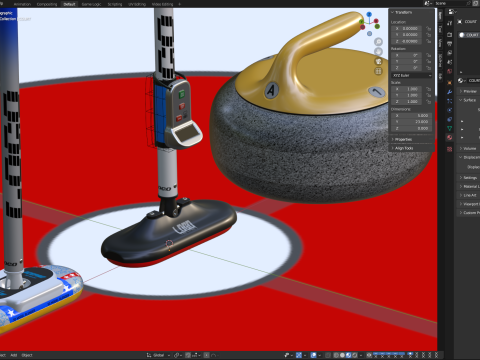The height and width of the screenshot is (360, 480).
Task: Click the viewport pan hand gizmo
Action: click(x=378, y=52)
